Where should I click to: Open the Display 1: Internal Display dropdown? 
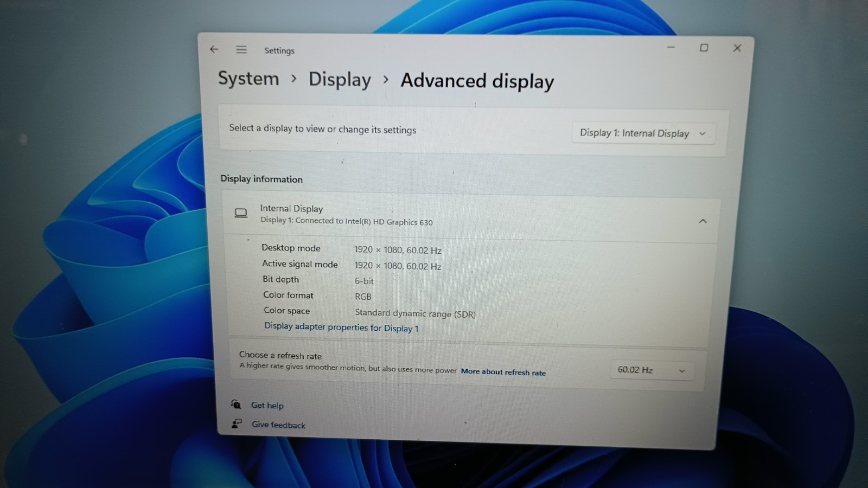pyautogui.click(x=643, y=133)
